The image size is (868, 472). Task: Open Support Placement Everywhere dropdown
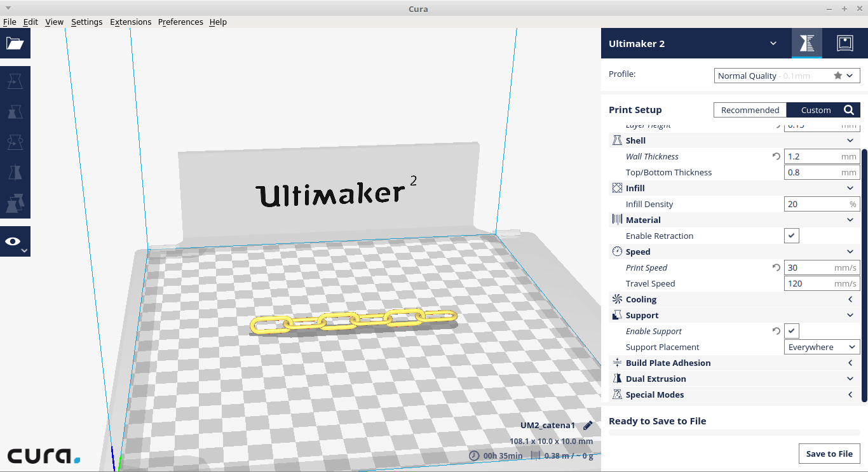point(822,347)
